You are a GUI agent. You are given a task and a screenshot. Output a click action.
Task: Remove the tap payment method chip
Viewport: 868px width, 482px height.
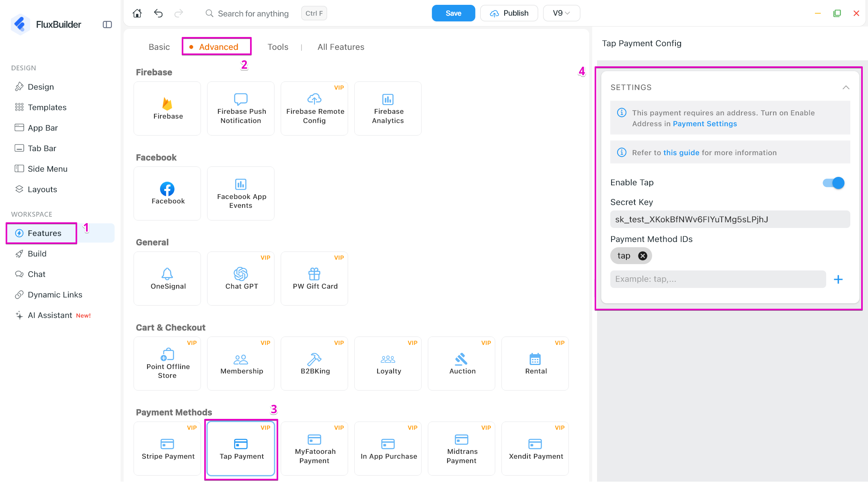pyautogui.click(x=643, y=256)
